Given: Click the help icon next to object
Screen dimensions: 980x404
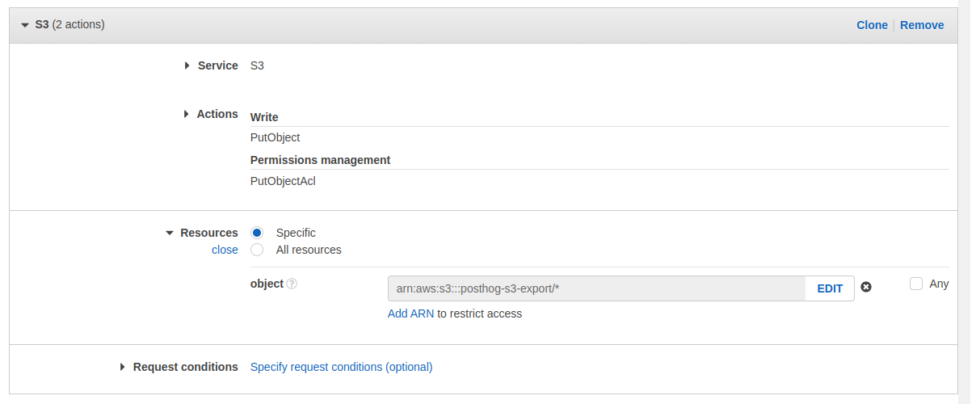Looking at the screenshot, I should [292, 284].
